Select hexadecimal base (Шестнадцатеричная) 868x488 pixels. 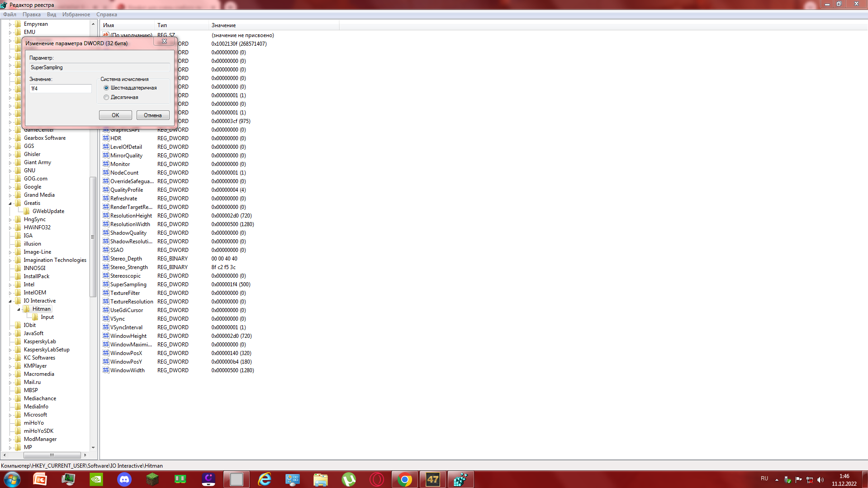tap(106, 88)
